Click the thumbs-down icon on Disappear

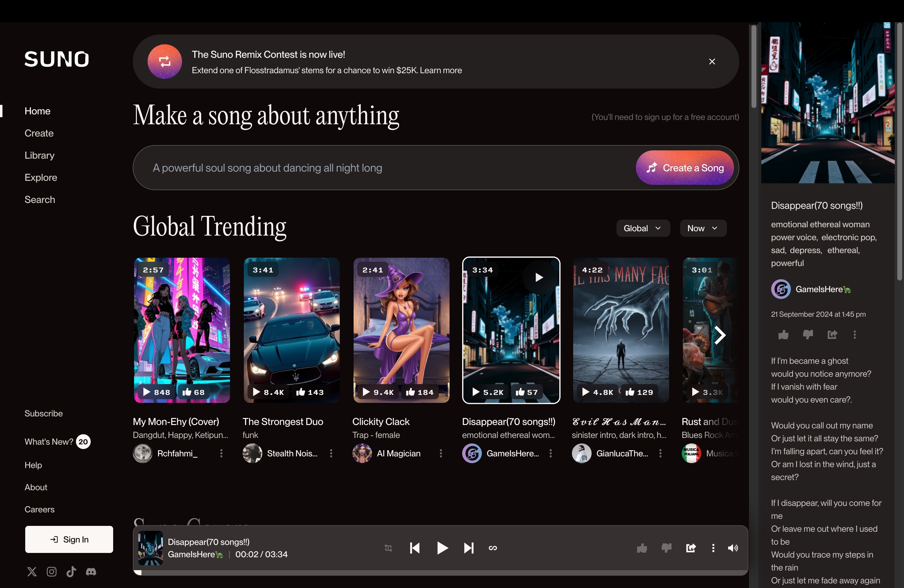click(807, 335)
